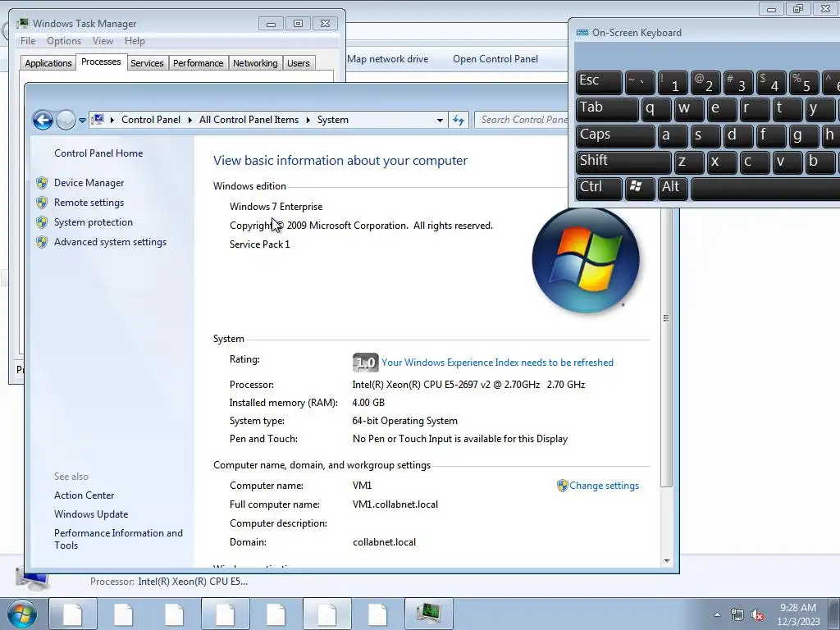Click Task Manager title bar icon

point(23,24)
